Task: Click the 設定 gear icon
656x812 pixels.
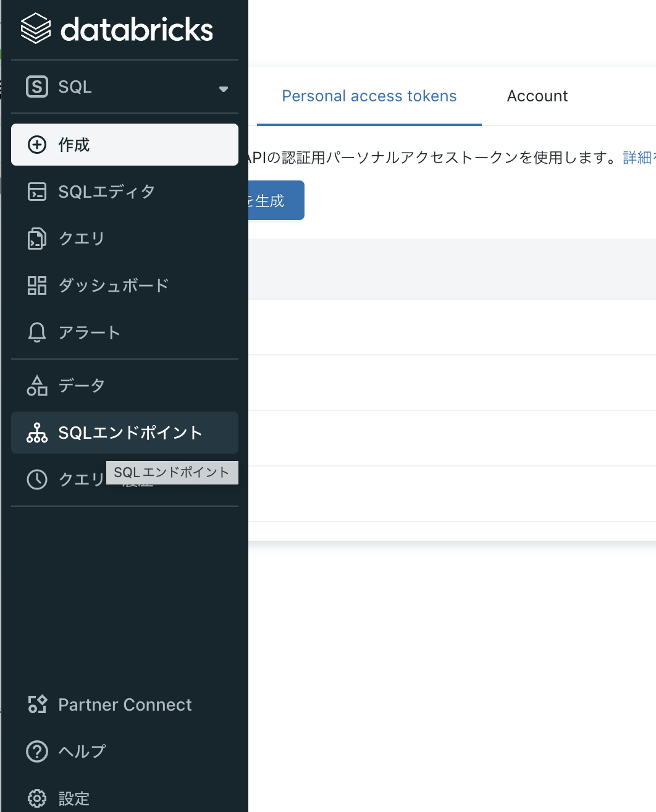Action: (x=37, y=798)
